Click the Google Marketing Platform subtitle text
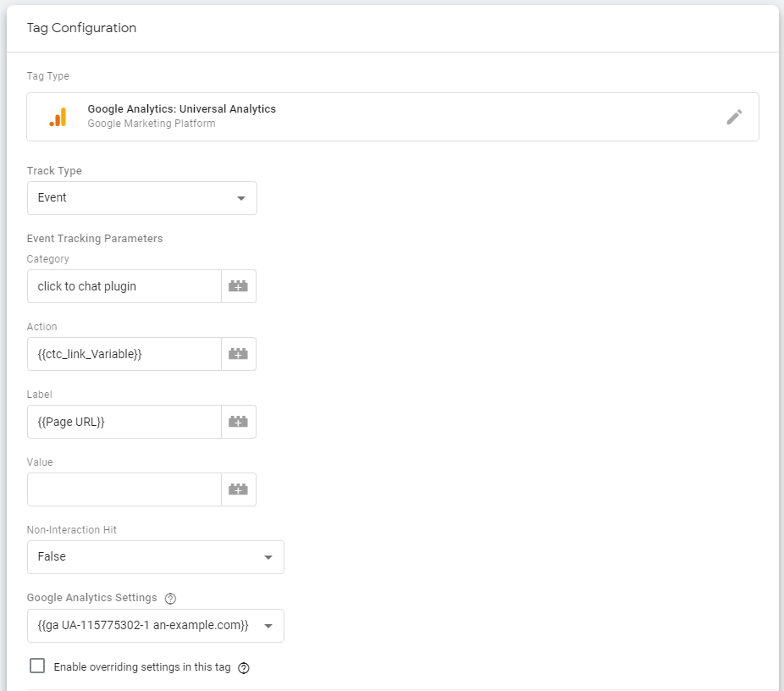784x691 pixels. [152, 124]
